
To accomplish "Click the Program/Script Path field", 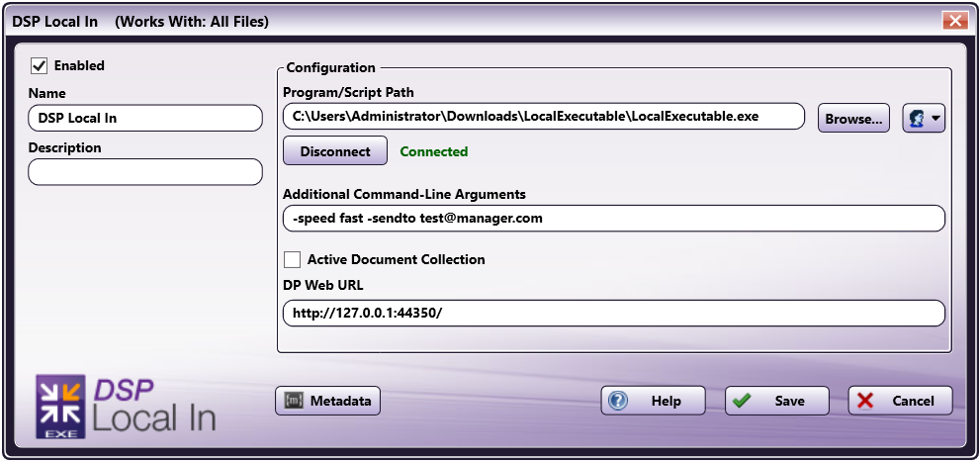I will 544,117.
